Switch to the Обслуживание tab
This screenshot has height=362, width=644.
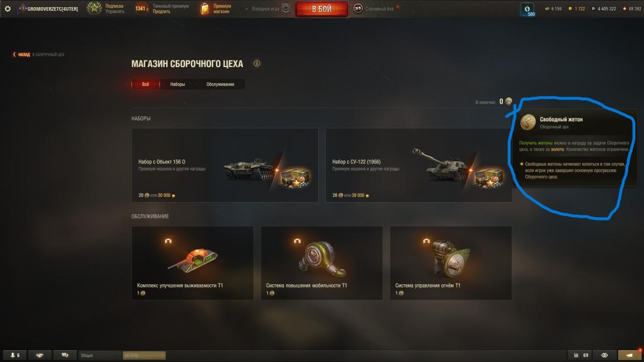pyautogui.click(x=220, y=85)
